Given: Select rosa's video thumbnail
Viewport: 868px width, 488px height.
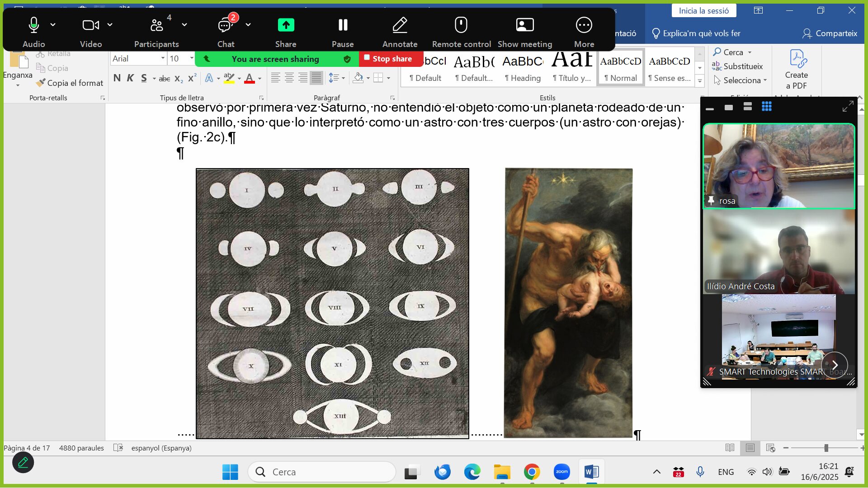Looking at the screenshot, I should [x=779, y=166].
